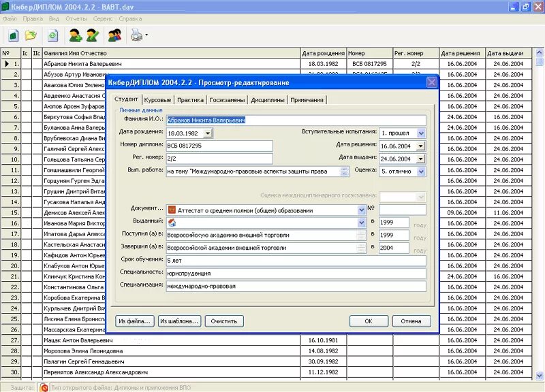Open the Дата решения date dropdown
The width and height of the screenshot is (545, 392).
[421, 146]
